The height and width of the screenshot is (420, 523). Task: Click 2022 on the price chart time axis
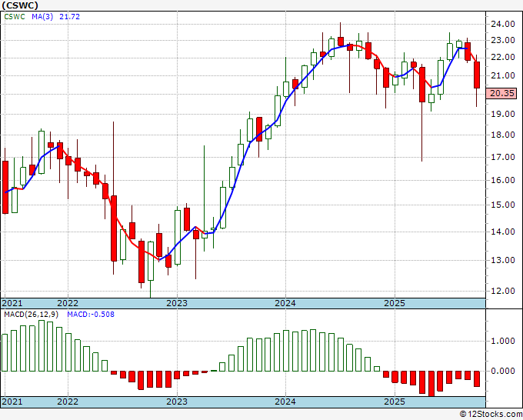click(x=68, y=303)
